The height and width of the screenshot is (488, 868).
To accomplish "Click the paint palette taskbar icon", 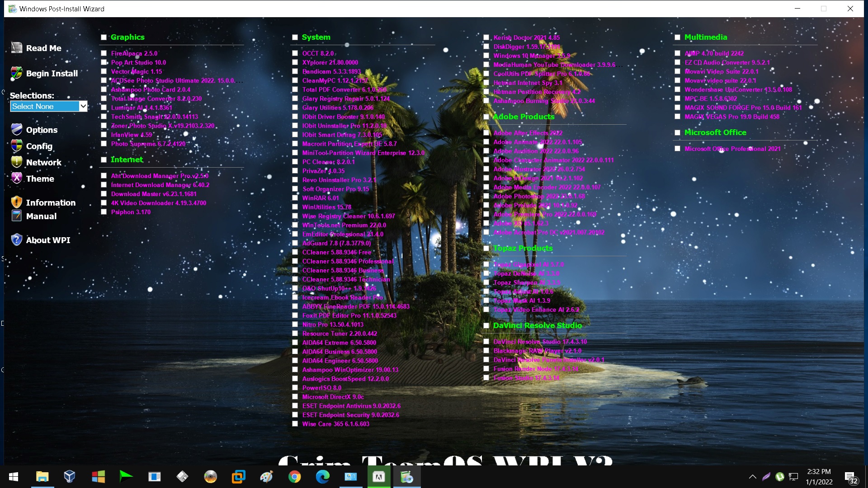I will (267, 477).
